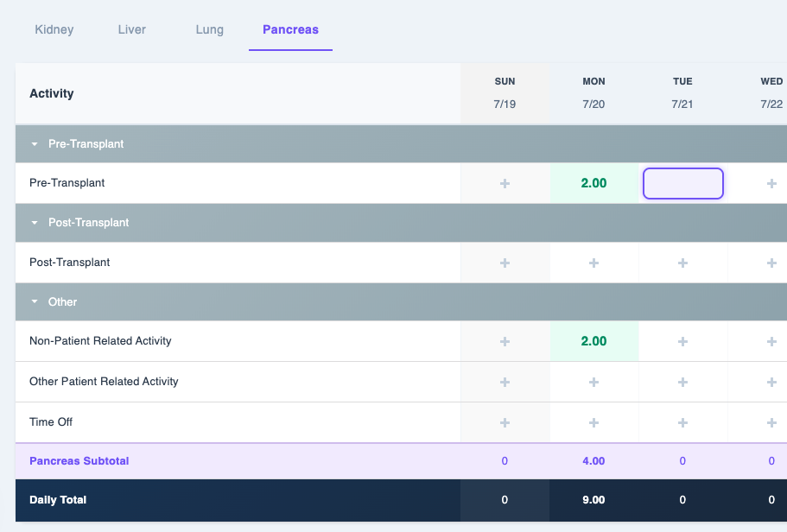
Task: Switch to the Kidney tab
Action: tap(54, 29)
